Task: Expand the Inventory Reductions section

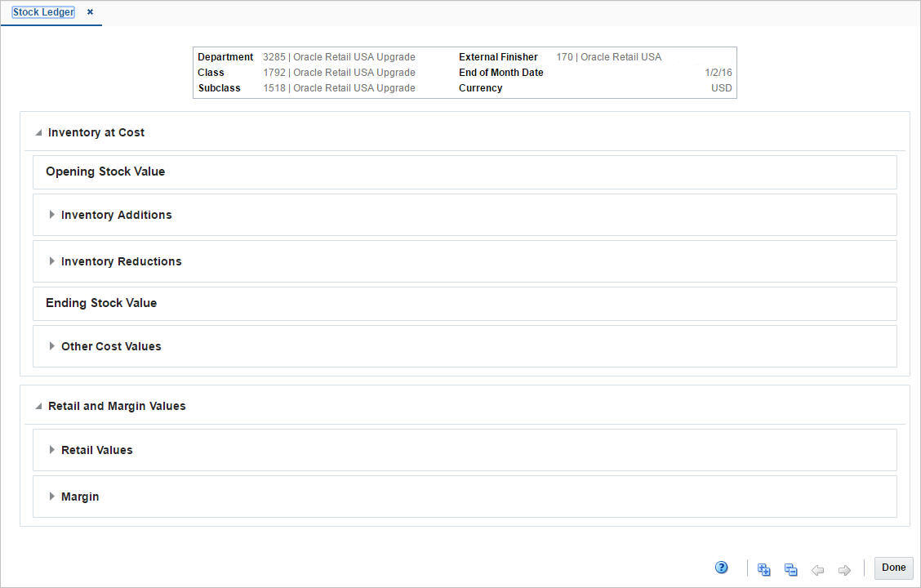Action: pos(52,261)
